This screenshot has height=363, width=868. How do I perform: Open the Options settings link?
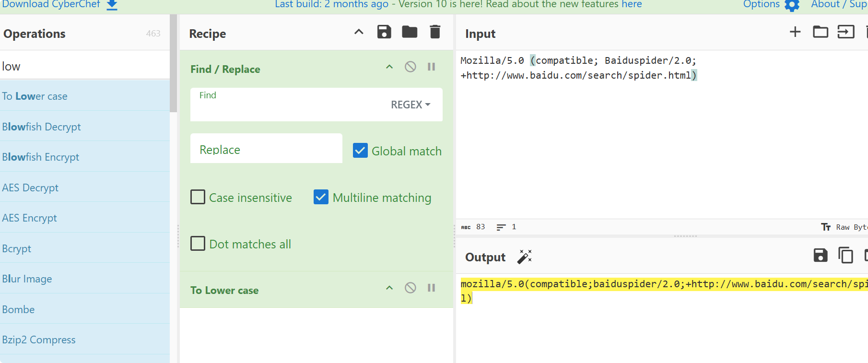coord(770,5)
